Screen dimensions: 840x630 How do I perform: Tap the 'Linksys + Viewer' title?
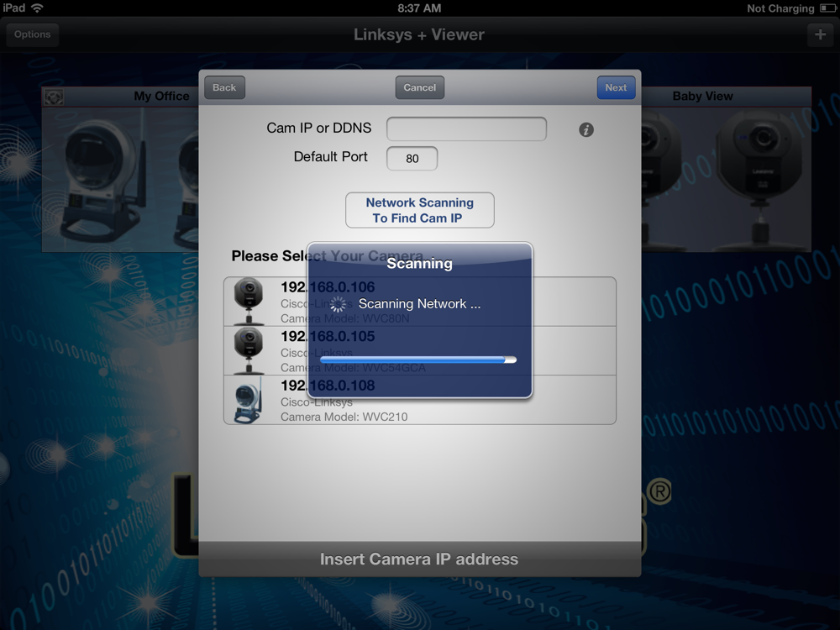pyautogui.click(x=419, y=34)
